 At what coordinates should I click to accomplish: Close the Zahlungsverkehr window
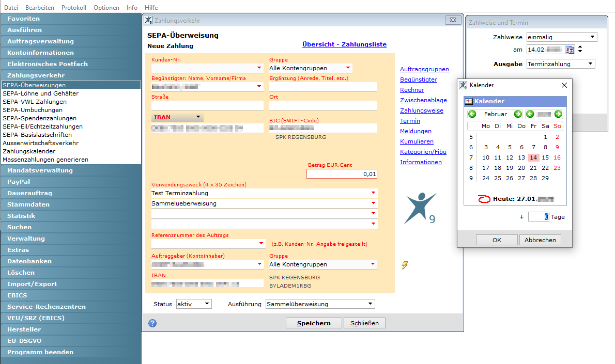453,20
